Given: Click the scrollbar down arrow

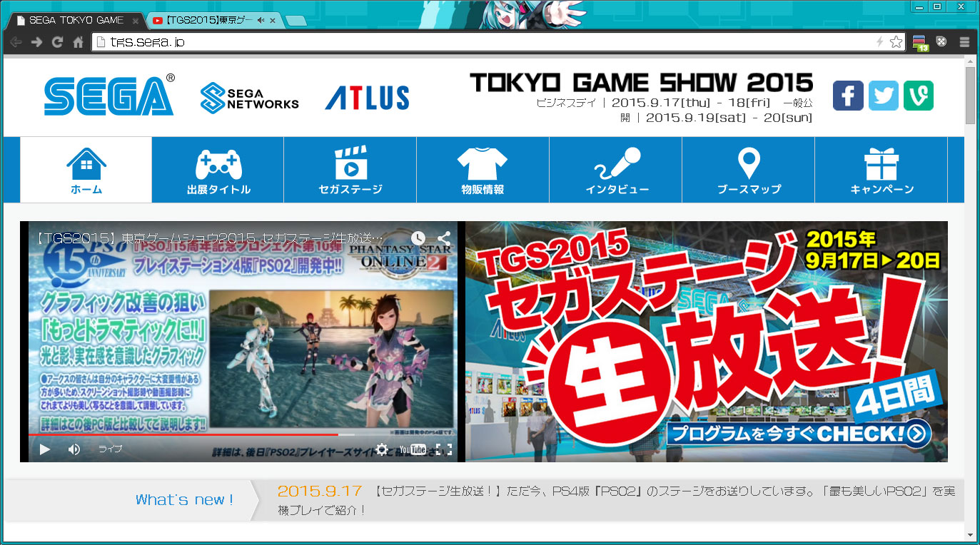Looking at the screenshot, I should [971, 535].
